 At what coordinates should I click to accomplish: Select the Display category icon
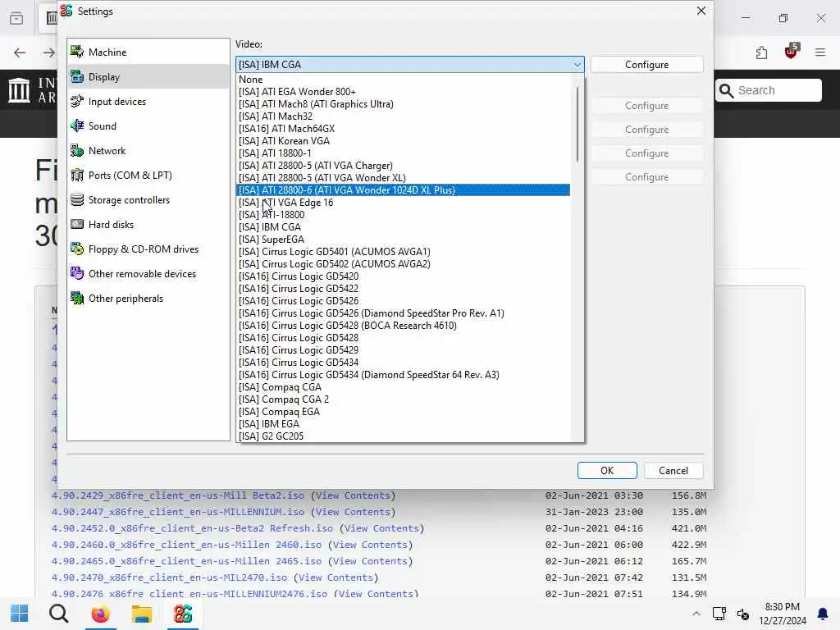coord(77,76)
